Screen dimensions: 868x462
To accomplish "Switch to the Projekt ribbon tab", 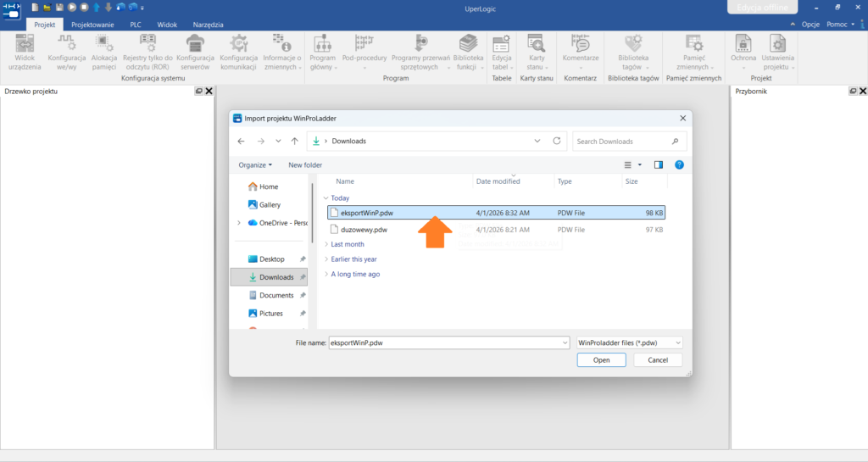I will coord(44,25).
